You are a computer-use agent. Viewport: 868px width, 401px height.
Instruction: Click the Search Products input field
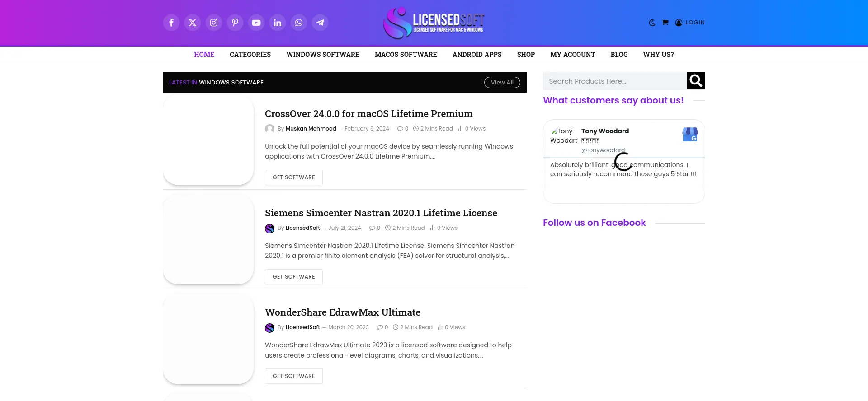pyautogui.click(x=615, y=81)
